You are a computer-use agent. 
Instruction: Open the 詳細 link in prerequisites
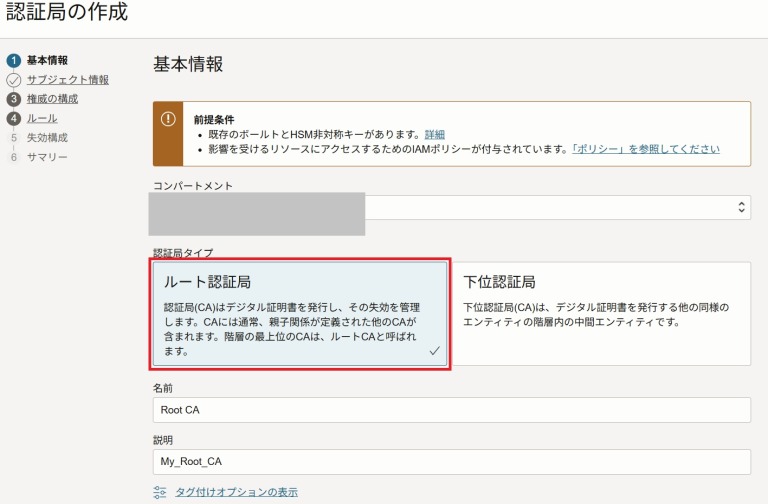[x=434, y=135]
